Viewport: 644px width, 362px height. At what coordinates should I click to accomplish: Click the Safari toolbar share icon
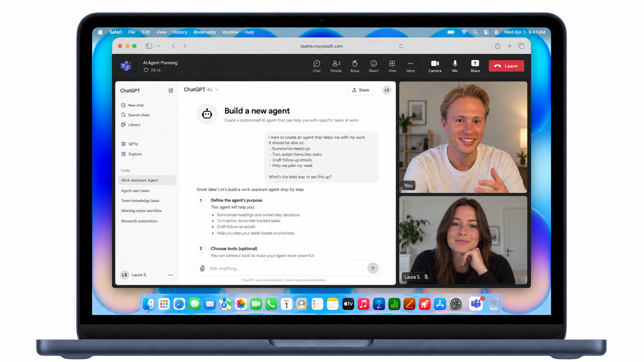point(498,46)
